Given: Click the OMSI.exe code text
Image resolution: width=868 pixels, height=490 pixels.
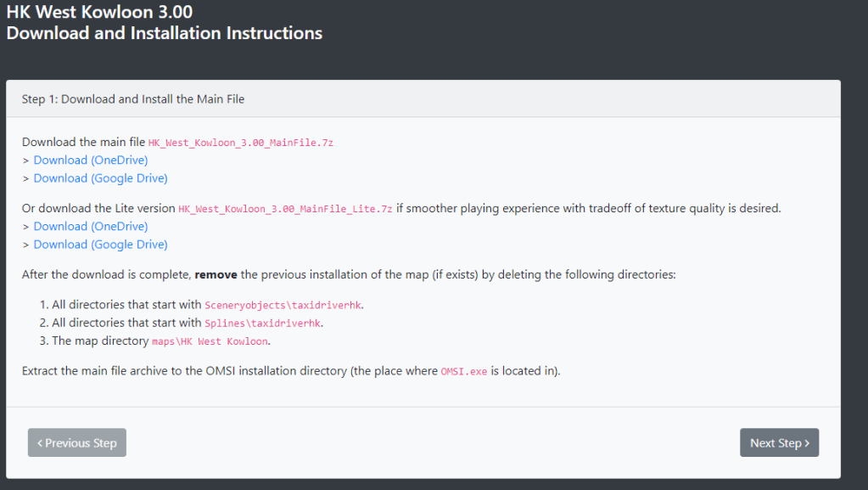Looking at the screenshot, I should point(464,372).
